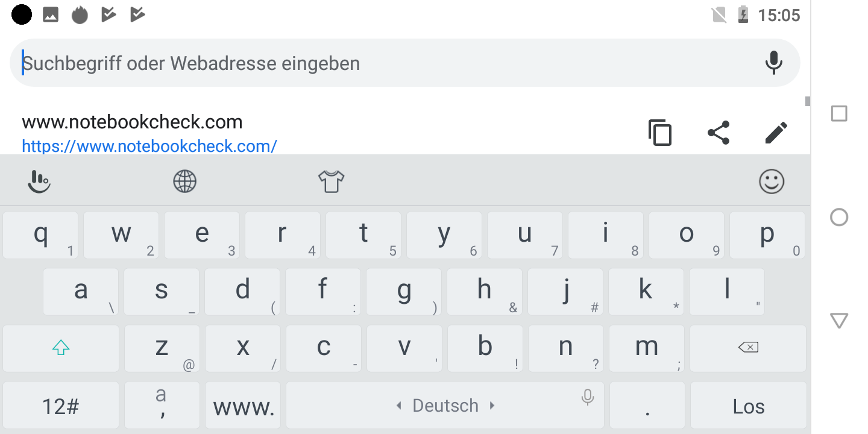Tap the keyboard microphone on spacebar
The width and height of the screenshot is (868, 434).
588,397
